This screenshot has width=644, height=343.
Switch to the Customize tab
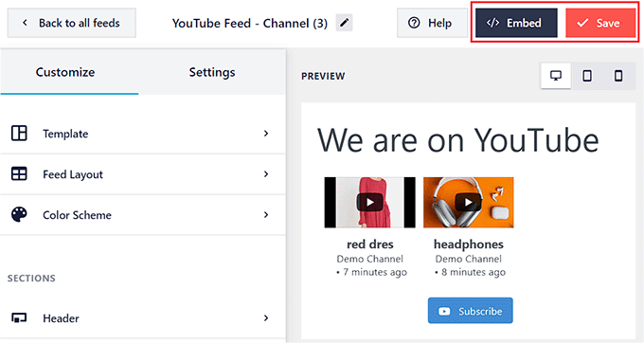69,72
